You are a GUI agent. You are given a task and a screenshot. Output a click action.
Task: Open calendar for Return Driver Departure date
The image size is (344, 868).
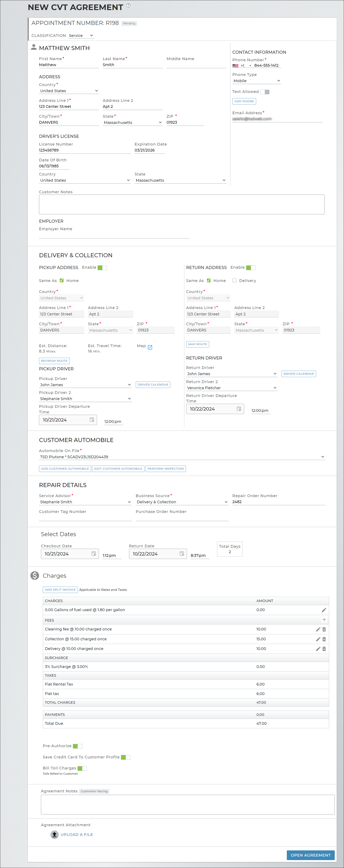239,409
